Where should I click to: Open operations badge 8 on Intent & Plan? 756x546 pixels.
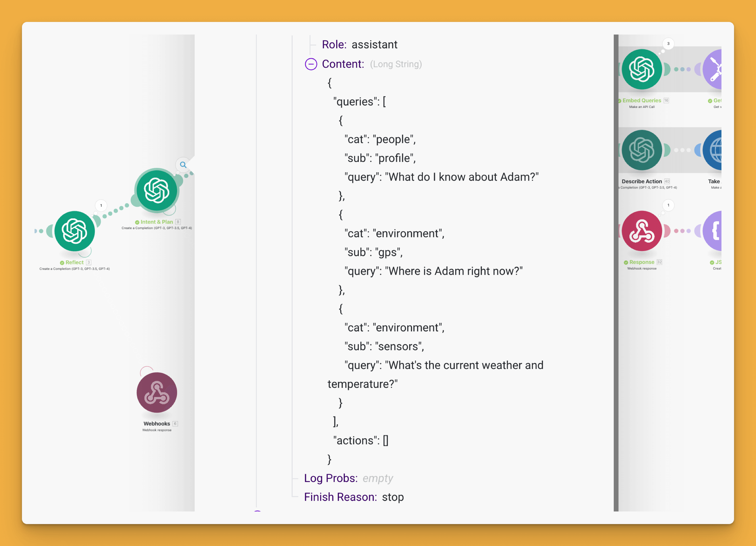click(179, 222)
